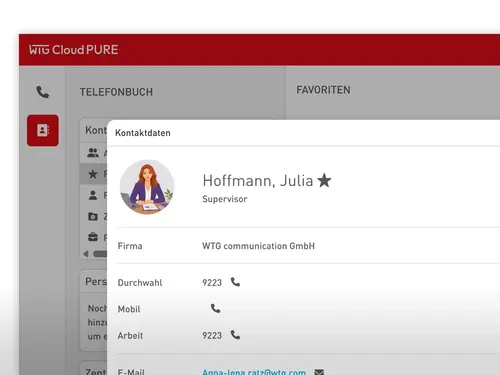500x375 pixels.
Task: Call the Arbeit number 9223
Action: coord(235,335)
